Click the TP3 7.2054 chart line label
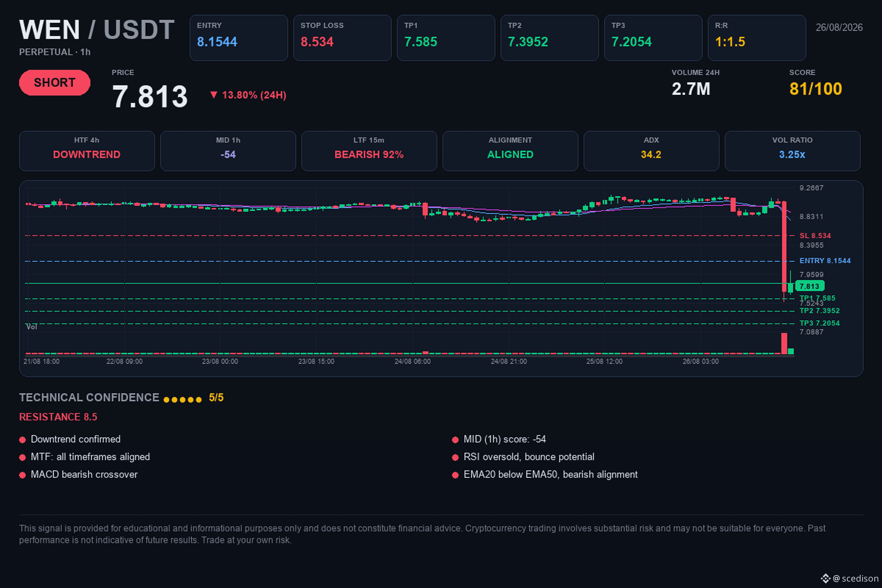Viewport: 882px width, 588px height. [x=820, y=323]
